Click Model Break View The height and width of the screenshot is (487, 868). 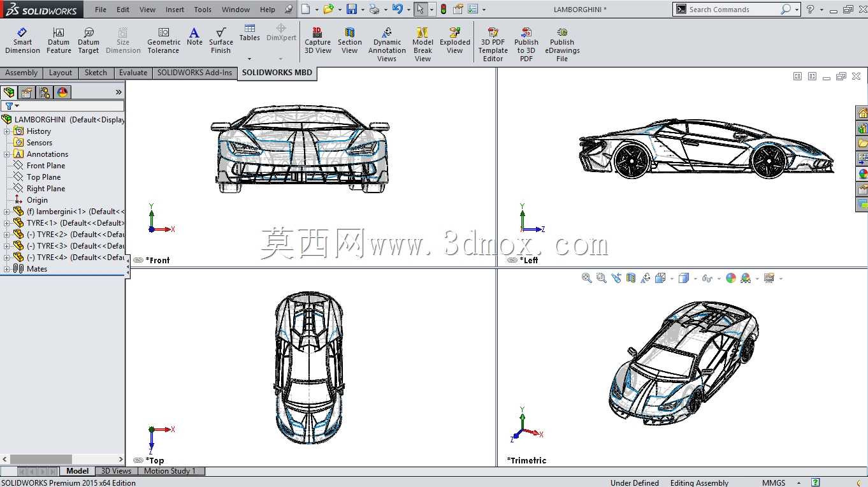tap(423, 45)
